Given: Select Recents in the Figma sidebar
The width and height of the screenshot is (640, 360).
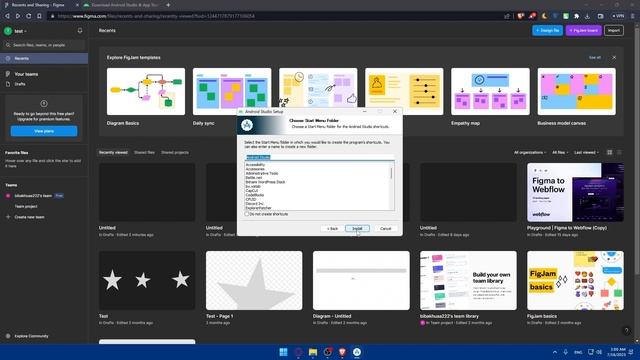Looking at the screenshot, I should (x=44, y=58).
